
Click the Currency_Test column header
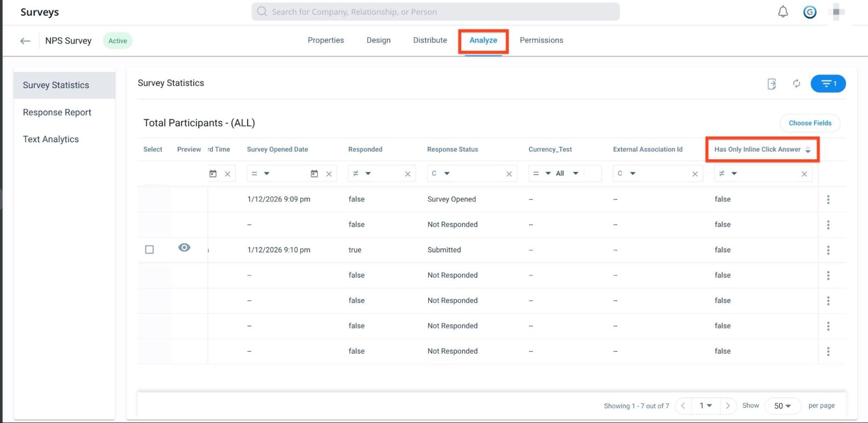click(x=550, y=149)
